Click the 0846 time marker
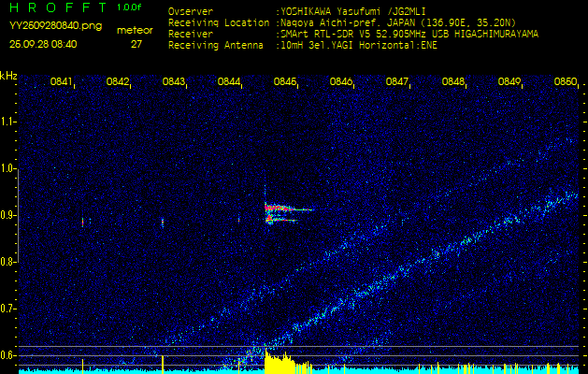The width and height of the screenshot is (588, 374). point(341,81)
